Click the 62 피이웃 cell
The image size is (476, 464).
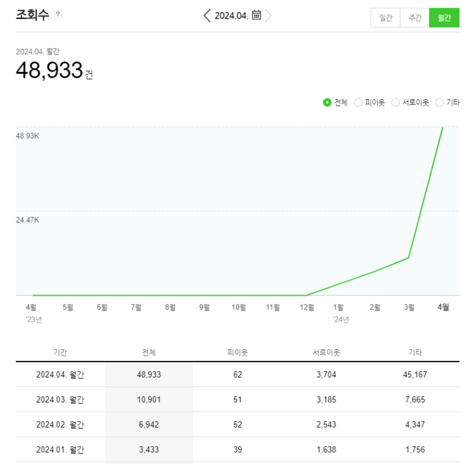point(238,374)
